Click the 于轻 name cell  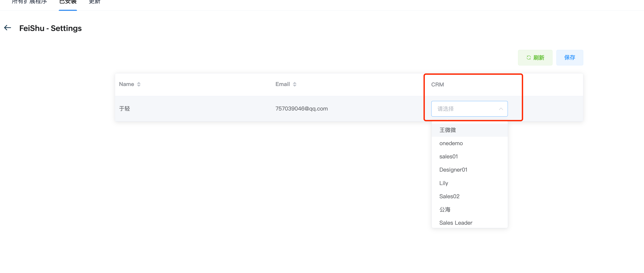click(124, 109)
